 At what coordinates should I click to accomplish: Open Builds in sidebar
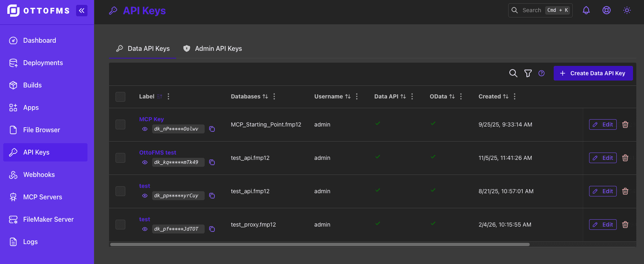tap(45, 85)
